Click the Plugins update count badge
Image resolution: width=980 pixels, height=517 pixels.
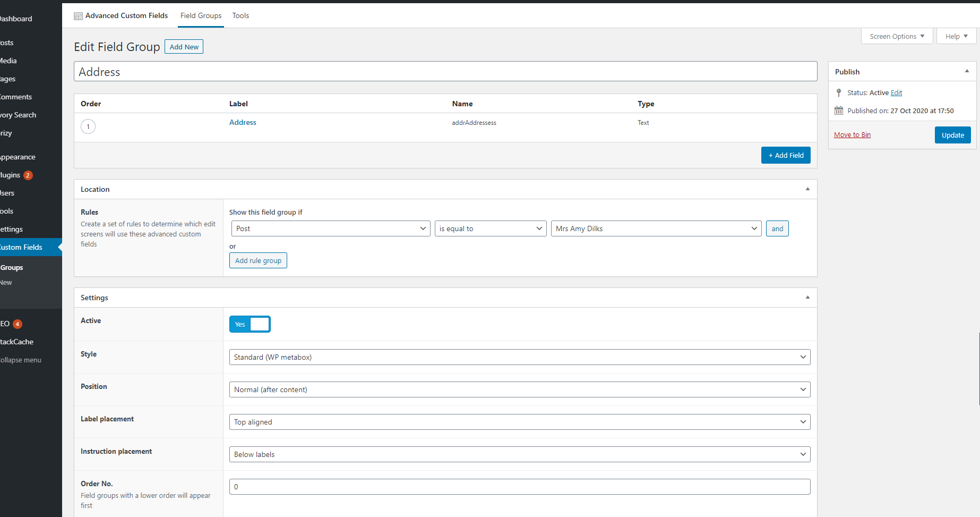(x=28, y=175)
